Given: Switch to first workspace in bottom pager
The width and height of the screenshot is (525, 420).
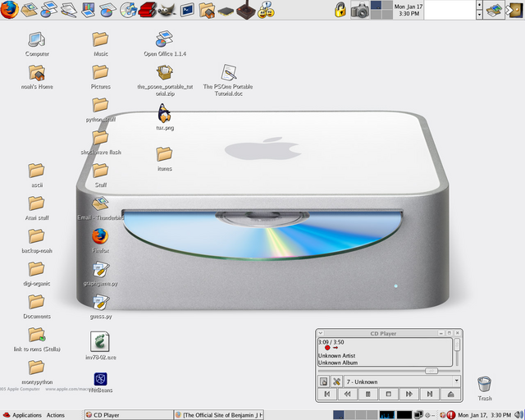Looking at the screenshot, I should click(339, 415).
